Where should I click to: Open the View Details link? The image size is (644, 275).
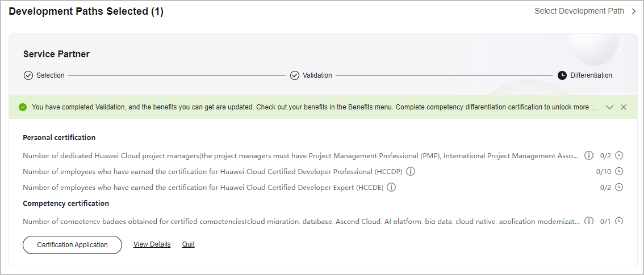coord(152,244)
